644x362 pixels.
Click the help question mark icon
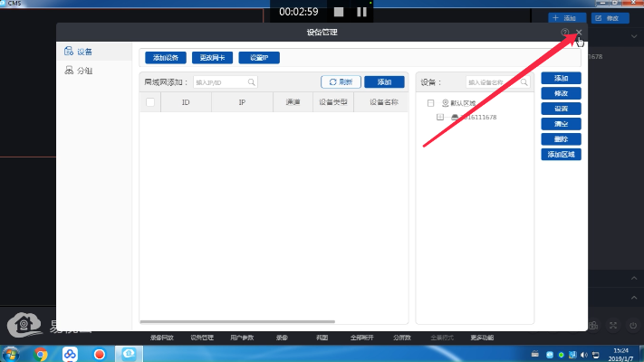click(565, 33)
